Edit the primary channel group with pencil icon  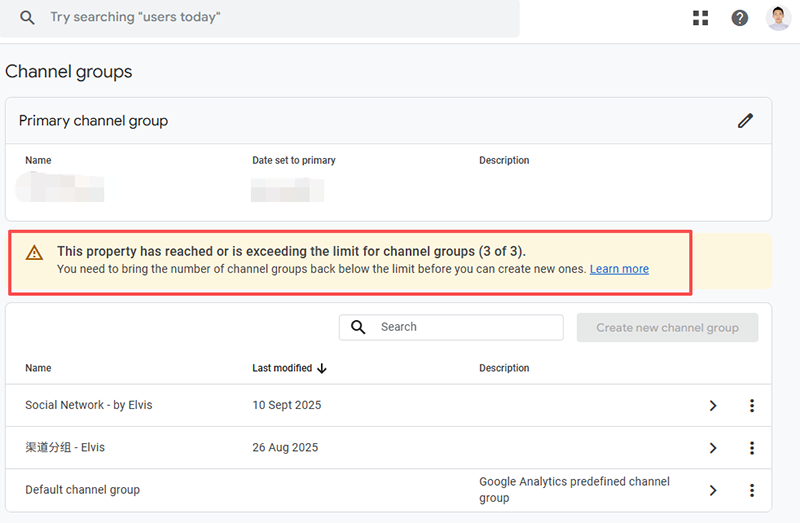(x=745, y=121)
